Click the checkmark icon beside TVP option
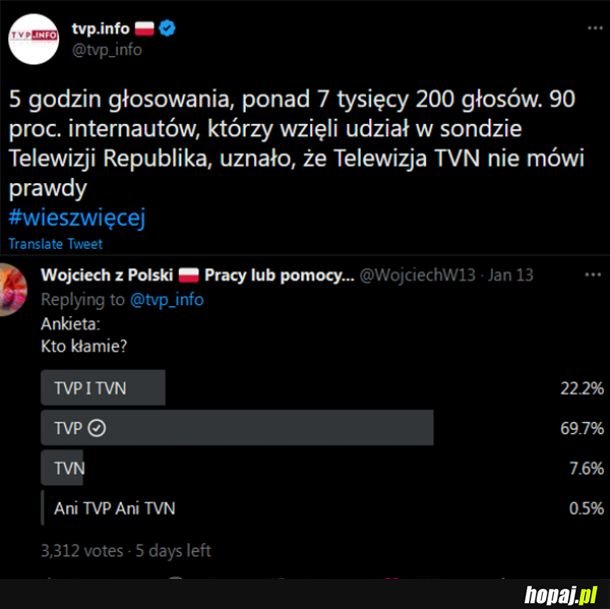 point(97,428)
